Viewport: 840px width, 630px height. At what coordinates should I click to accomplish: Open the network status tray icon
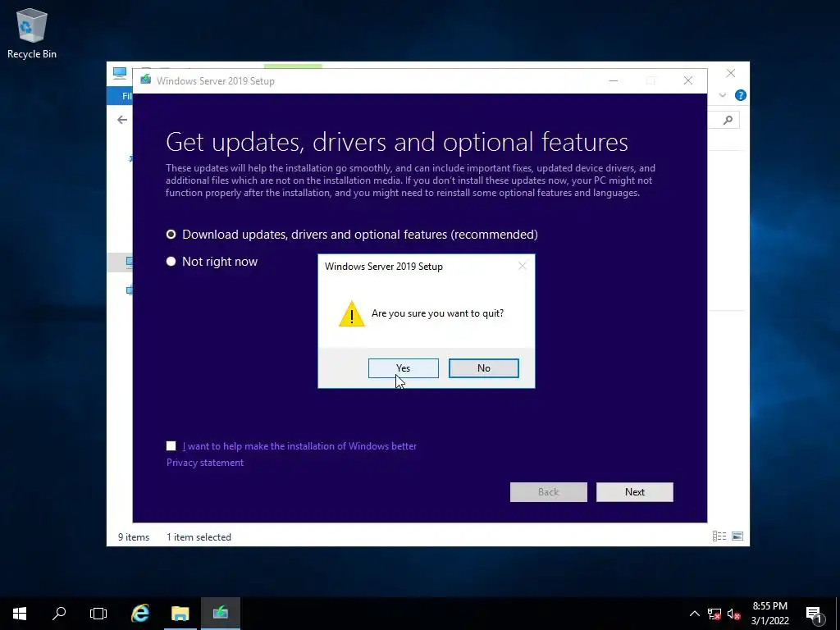[714, 614]
